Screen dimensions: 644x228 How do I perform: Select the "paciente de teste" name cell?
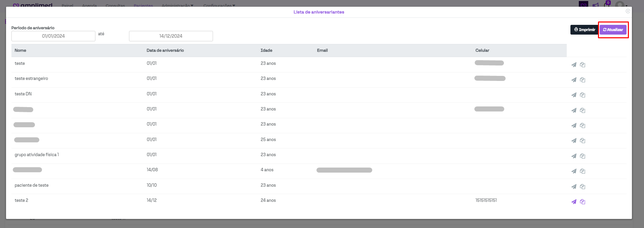pos(32,185)
